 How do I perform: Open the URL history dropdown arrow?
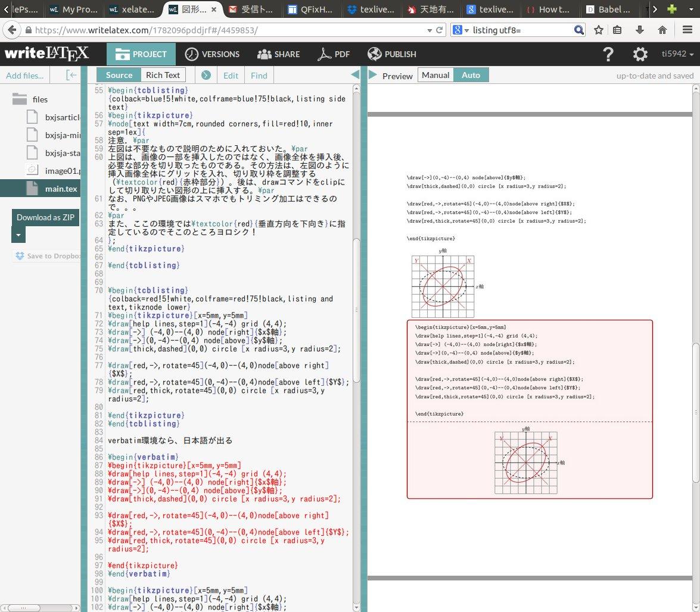click(x=430, y=30)
